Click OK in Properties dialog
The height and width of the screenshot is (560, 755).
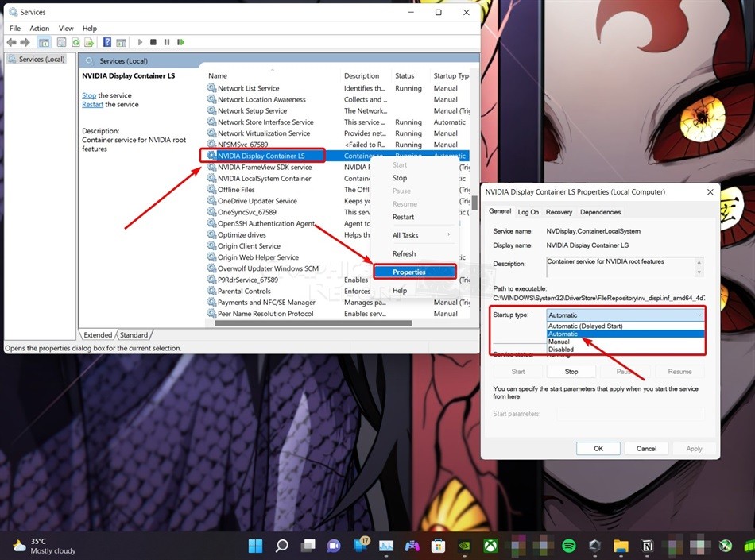pyautogui.click(x=598, y=448)
